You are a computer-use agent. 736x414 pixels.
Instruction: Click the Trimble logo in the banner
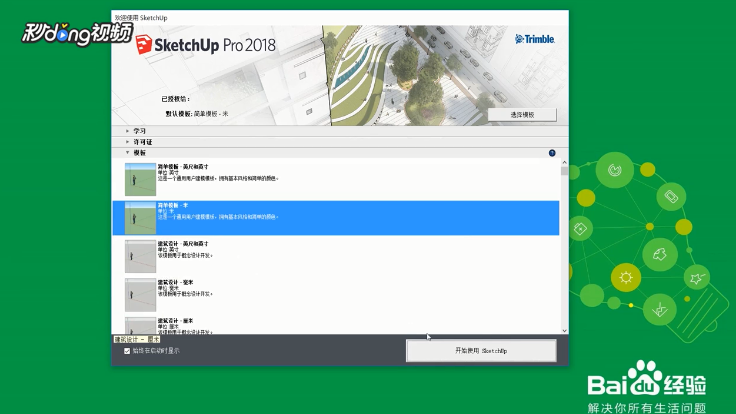click(x=535, y=39)
